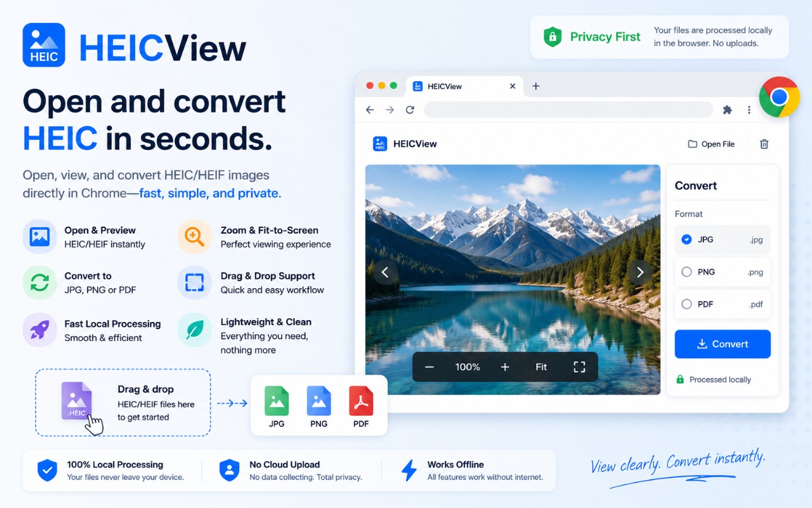Close the HEICView browser tab

pos(513,86)
